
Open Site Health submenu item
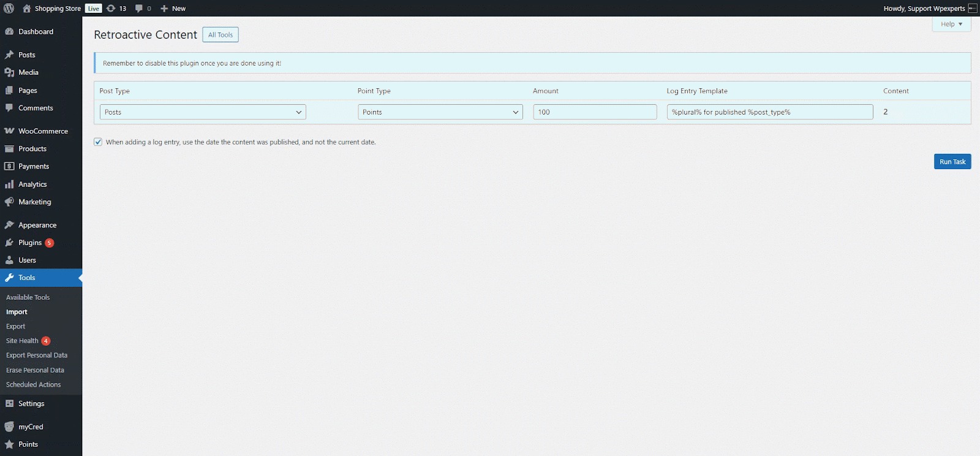[22, 341]
